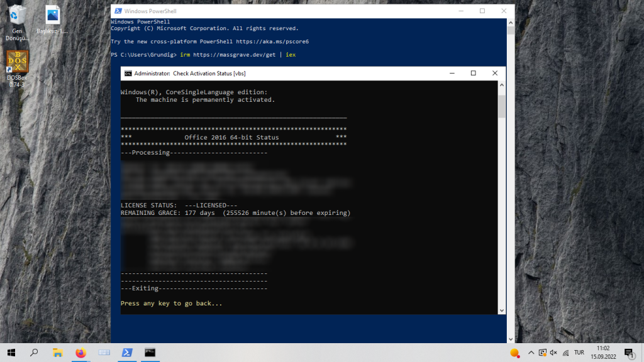Maximize the Check Activation Status window
Image resolution: width=644 pixels, height=362 pixels.
pyautogui.click(x=473, y=73)
